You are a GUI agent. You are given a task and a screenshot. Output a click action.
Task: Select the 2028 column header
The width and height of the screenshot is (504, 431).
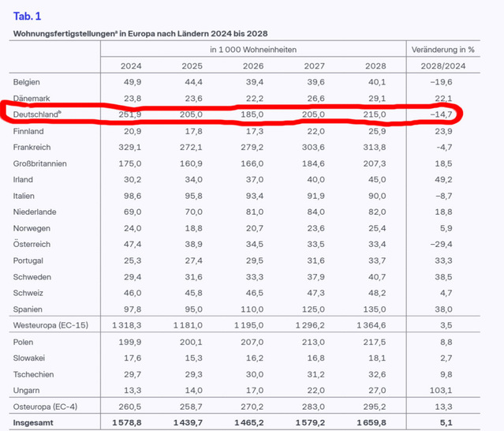377,65
